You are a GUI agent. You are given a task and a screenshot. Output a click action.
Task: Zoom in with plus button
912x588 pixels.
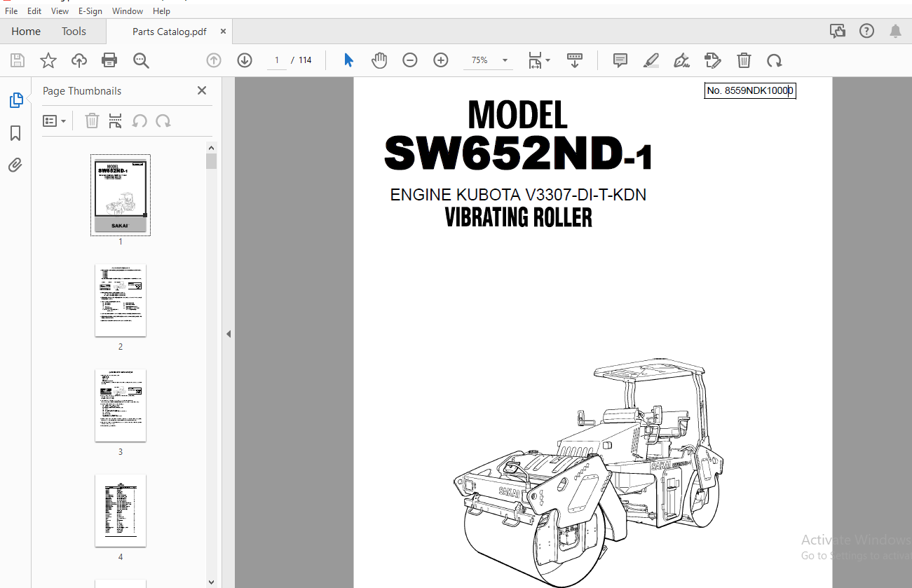pos(441,60)
